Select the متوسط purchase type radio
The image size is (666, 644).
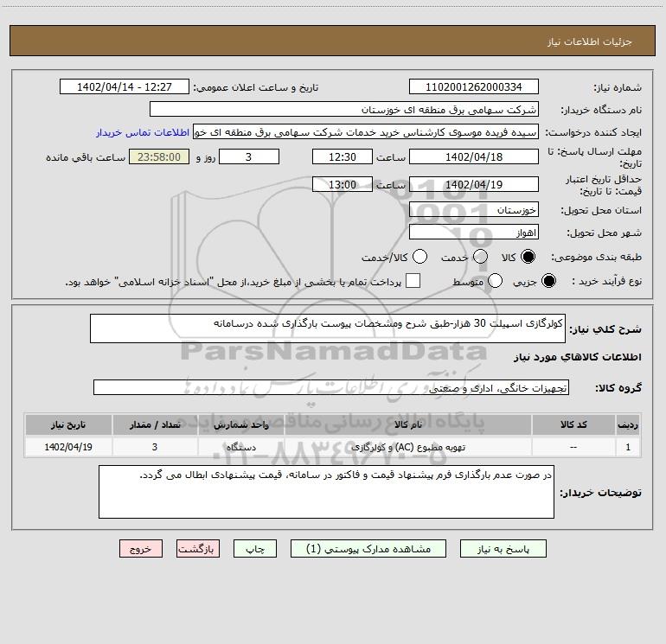[496, 281]
